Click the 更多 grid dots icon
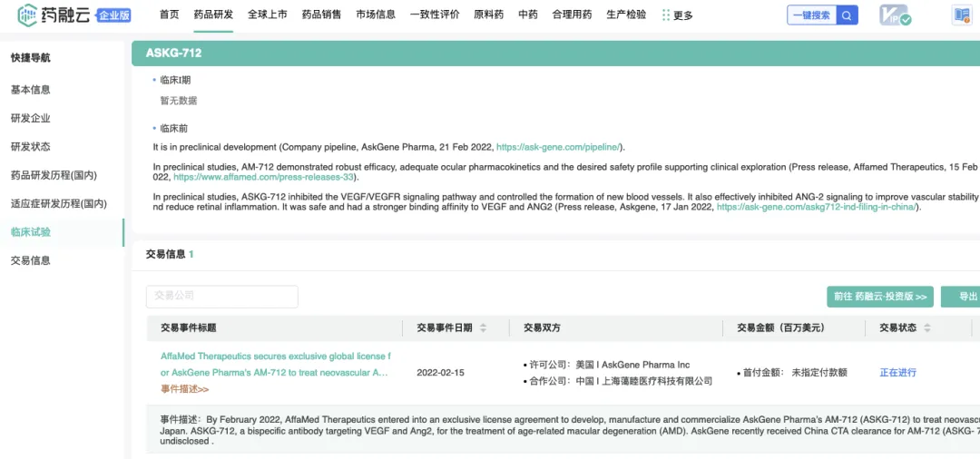Viewport: 980px width, 459px height. (667, 15)
